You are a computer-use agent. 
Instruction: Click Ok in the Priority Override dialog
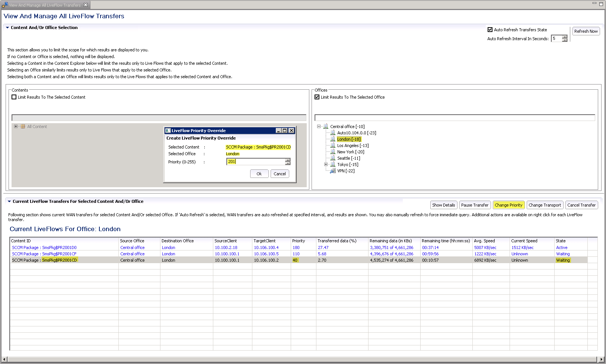[259, 174]
